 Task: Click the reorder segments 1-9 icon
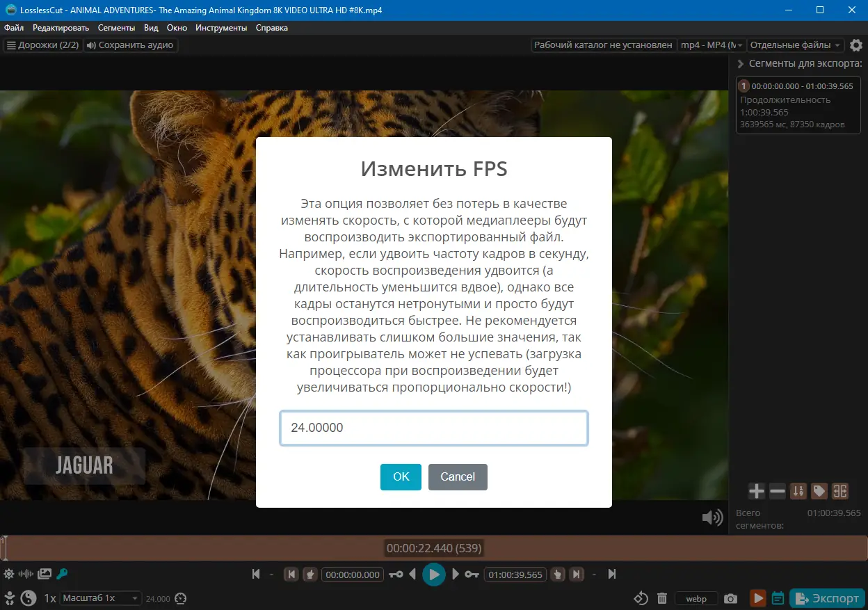pos(798,491)
